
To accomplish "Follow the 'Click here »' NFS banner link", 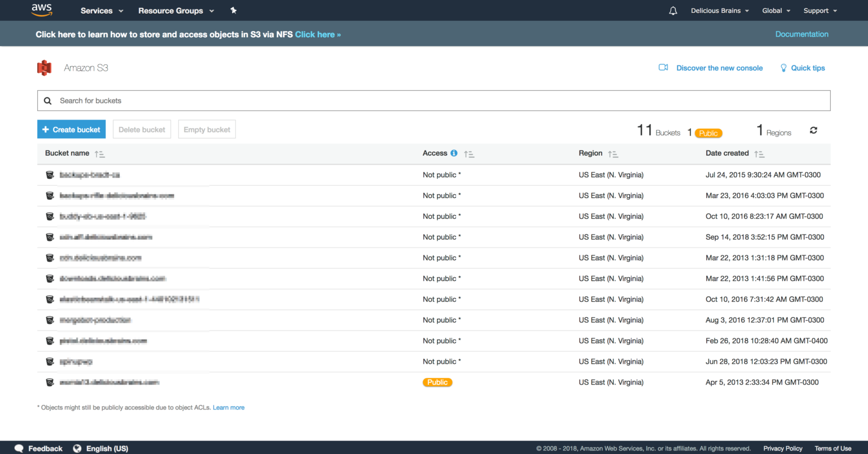I will coord(318,34).
